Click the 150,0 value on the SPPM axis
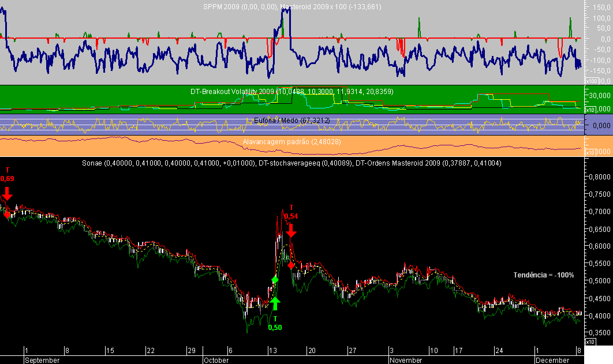Image resolution: width=613 pixels, height=364 pixels. pos(601,7)
